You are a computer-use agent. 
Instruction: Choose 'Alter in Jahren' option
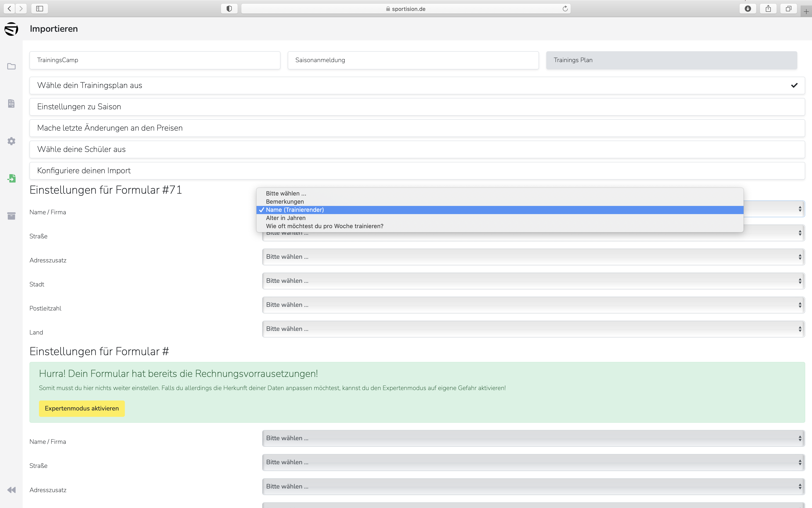(x=500, y=218)
